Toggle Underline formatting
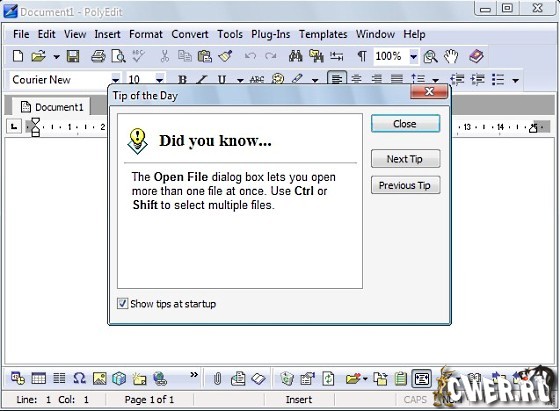Viewport: 560px width, 411px height. pos(222,79)
